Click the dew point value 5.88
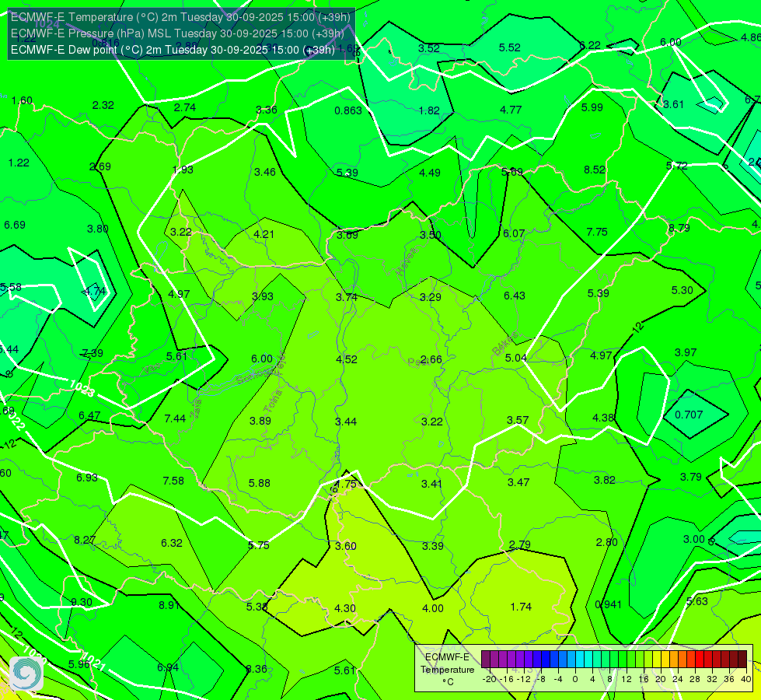The height and width of the screenshot is (700, 761). coord(259,483)
